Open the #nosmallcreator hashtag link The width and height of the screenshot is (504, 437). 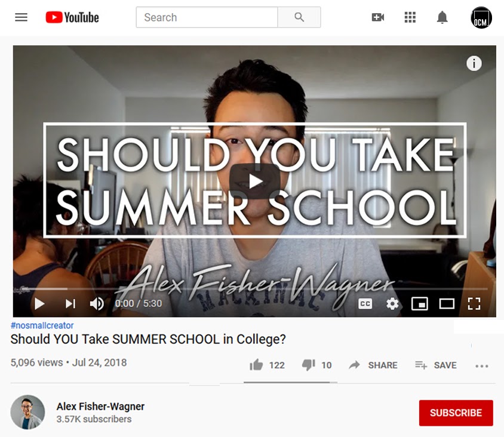tap(42, 325)
